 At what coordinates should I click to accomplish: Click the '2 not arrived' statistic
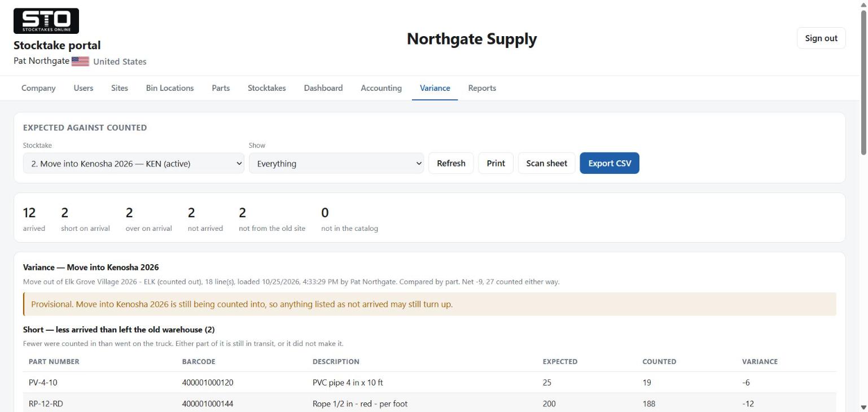click(205, 219)
